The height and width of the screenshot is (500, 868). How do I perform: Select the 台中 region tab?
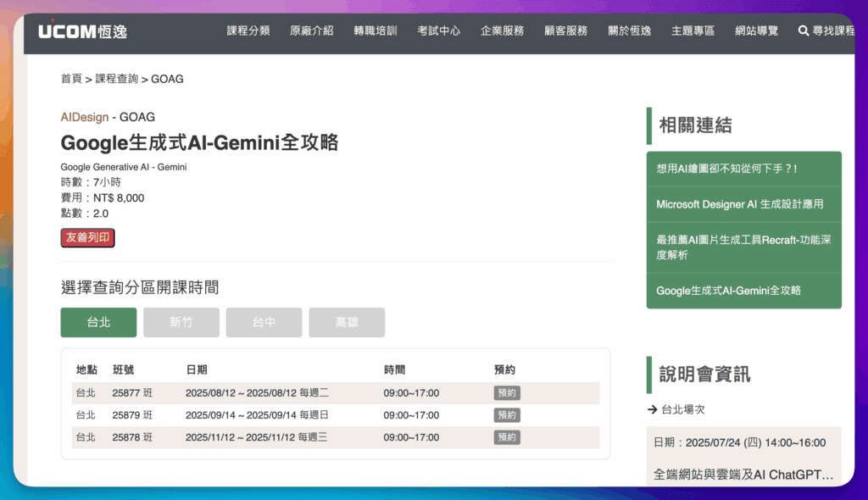[x=264, y=322]
